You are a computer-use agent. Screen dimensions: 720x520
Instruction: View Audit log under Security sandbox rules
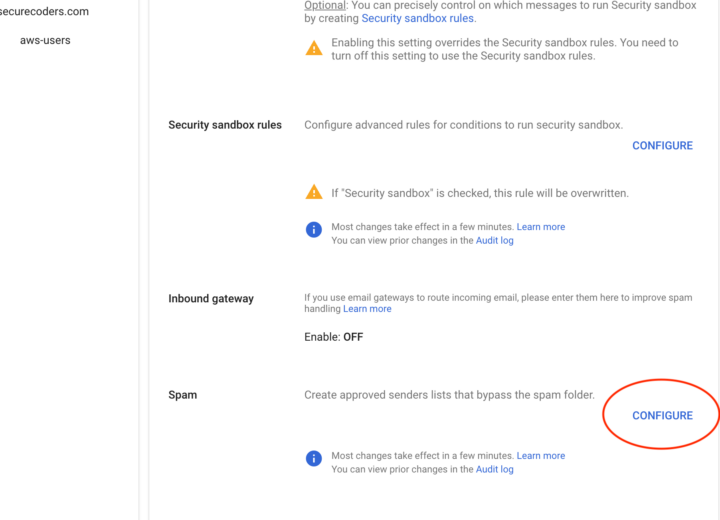[x=495, y=241]
